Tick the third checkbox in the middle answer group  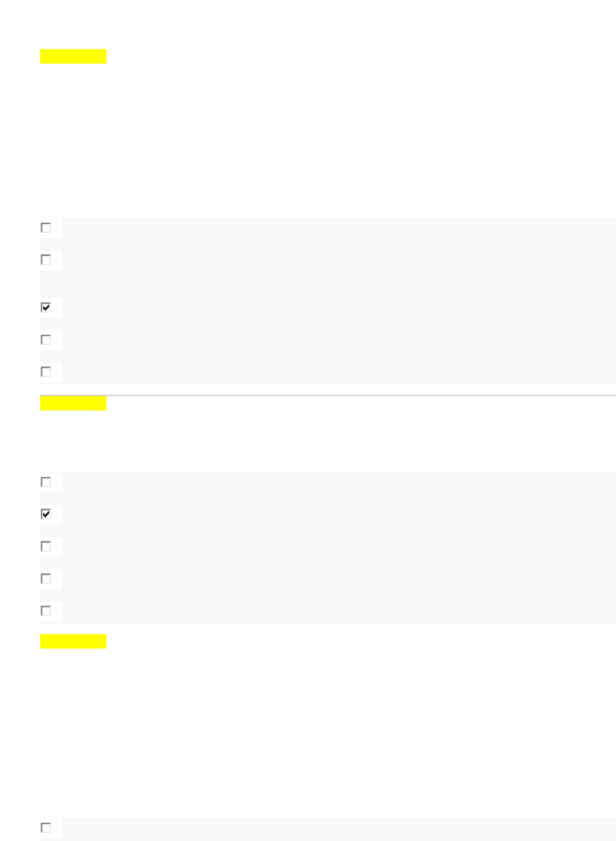point(46,546)
